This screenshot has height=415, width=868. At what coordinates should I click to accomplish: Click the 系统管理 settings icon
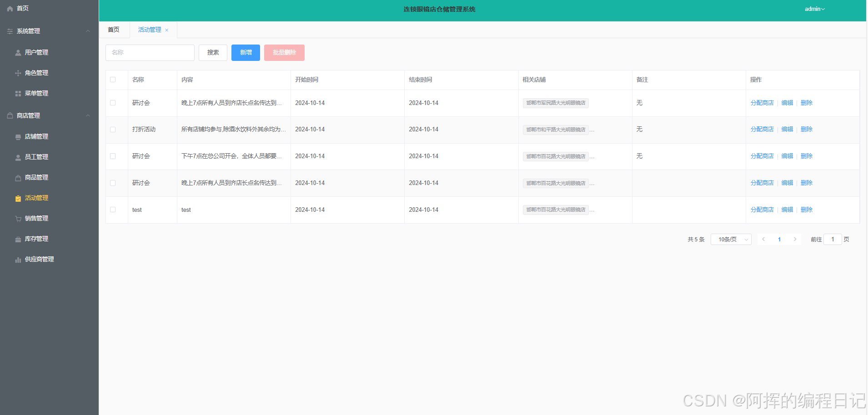click(x=10, y=31)
